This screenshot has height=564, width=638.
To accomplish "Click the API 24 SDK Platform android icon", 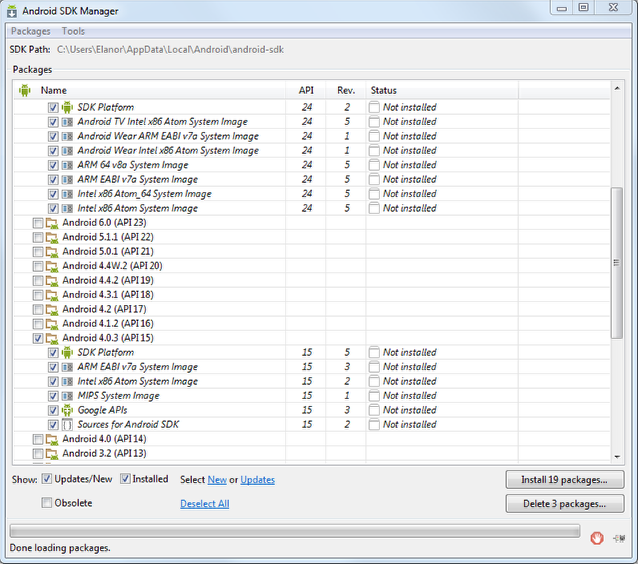I will 67,107.
